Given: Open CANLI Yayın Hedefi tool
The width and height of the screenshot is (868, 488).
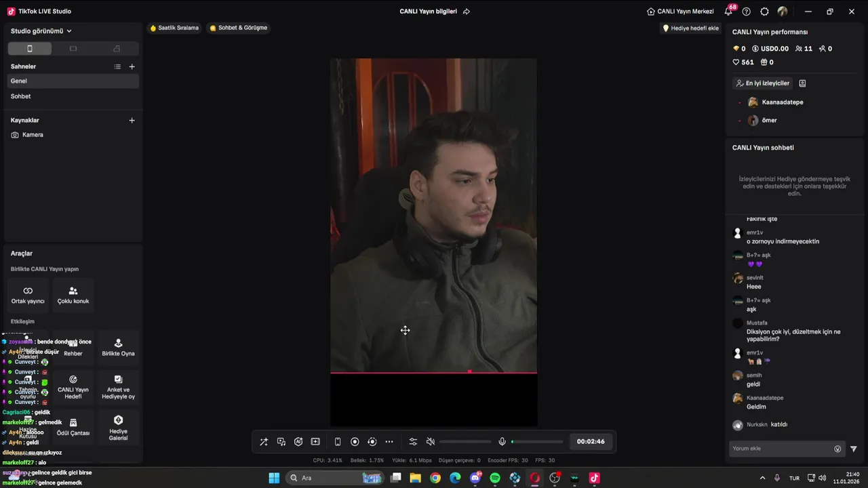Looking at the screenshot, I should (73, 387).
